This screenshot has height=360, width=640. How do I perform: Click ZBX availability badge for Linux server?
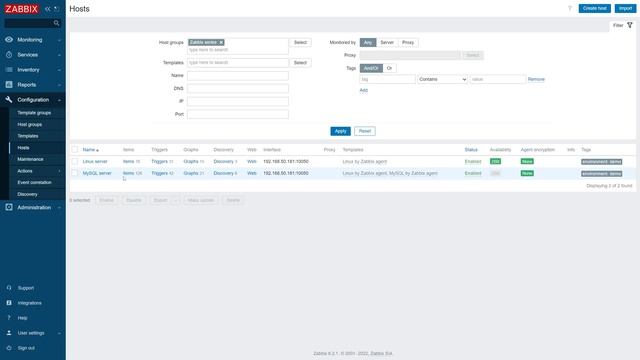pyautogui.click(x=495, y=162)
